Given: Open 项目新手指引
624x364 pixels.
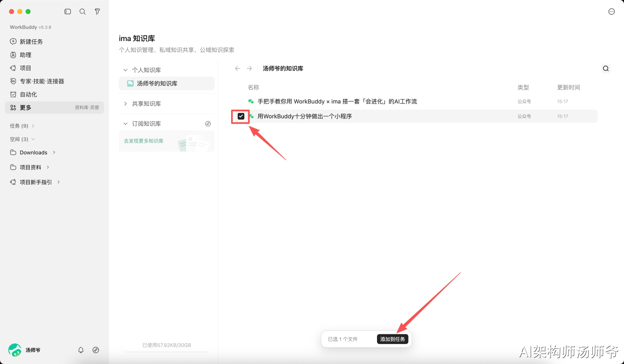Looking at the screenshot, I should tap(36, 182).
